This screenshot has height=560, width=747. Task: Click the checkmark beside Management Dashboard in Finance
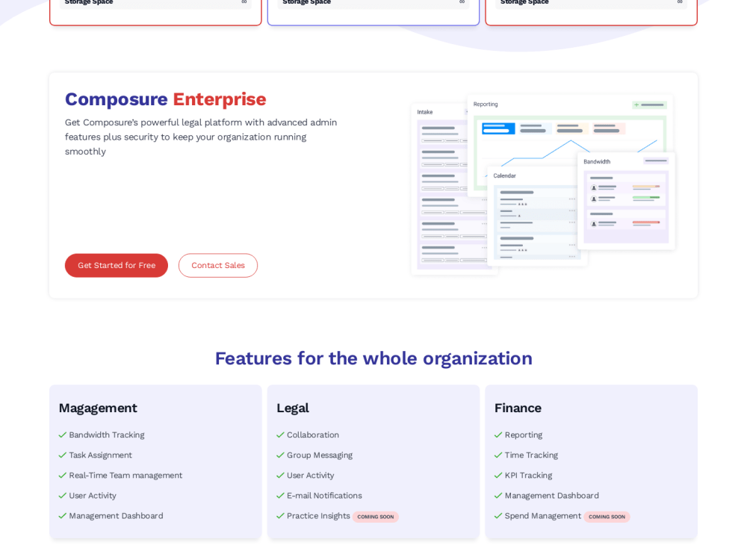(498, 496)
